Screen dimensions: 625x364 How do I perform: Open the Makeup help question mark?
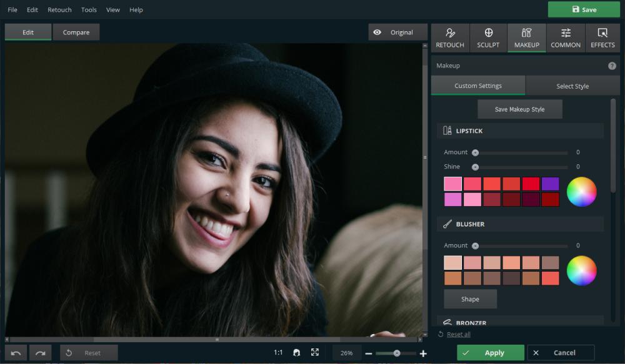612,66
